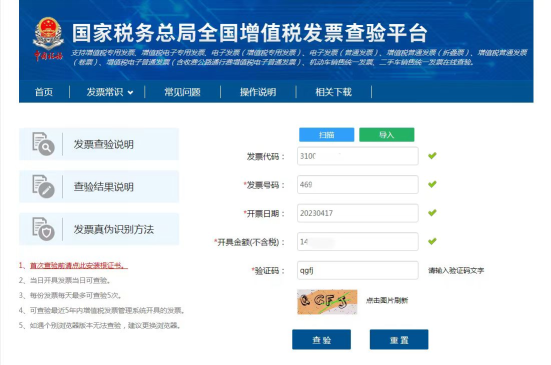Open the 查验结果说明 panel
This screenshot has height=365, width=551.
(99, 187)
